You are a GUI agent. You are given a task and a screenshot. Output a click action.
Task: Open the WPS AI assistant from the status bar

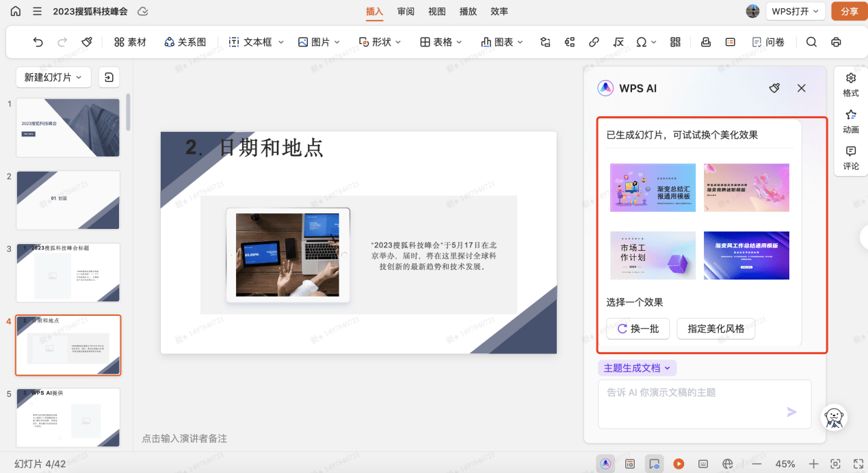605,463
